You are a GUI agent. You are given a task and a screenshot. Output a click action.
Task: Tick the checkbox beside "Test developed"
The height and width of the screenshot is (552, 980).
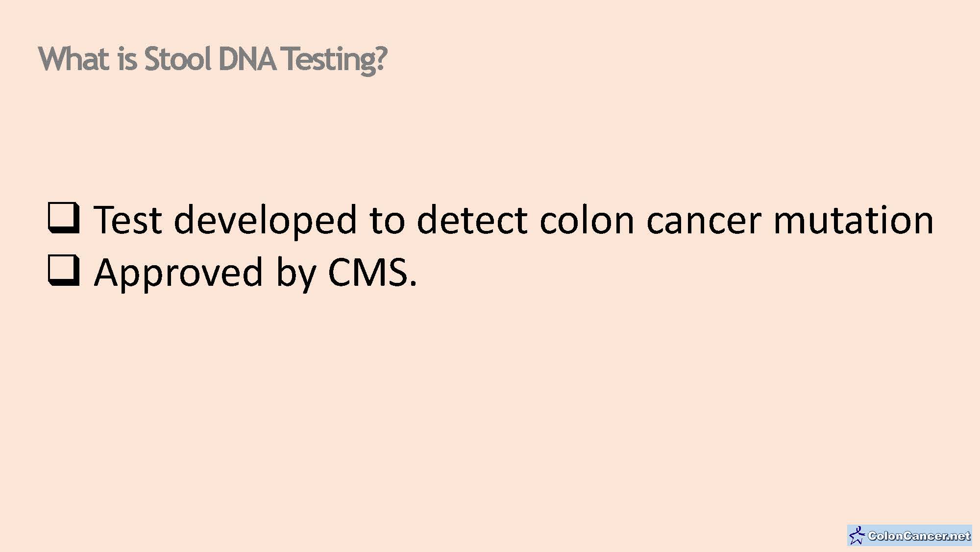point(63,217)
